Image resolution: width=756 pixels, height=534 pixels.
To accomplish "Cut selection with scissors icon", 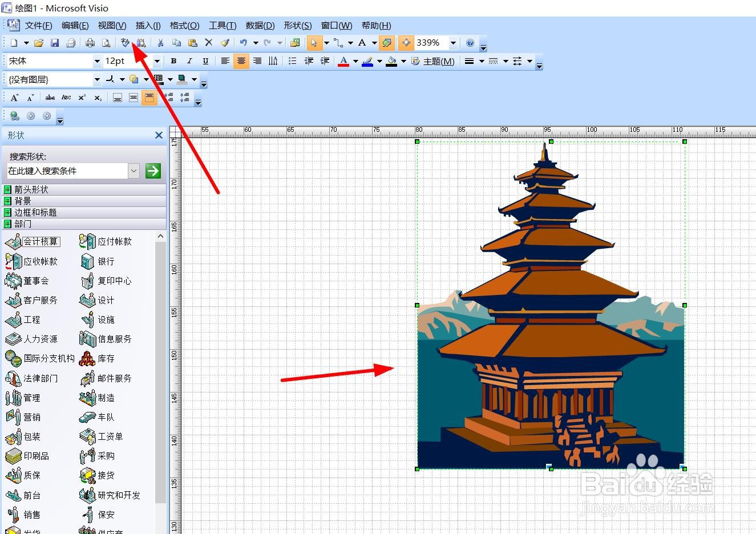I will coord(161,43).
